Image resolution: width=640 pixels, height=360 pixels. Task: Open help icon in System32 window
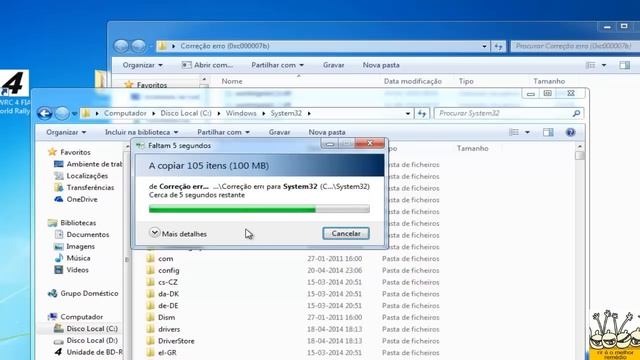coord(570,132)
